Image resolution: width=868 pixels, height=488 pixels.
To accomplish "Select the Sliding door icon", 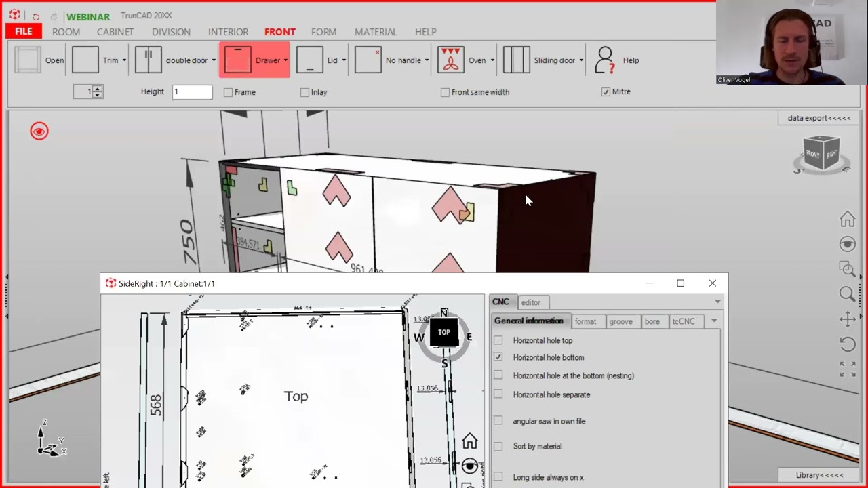I will click(x=516, y=60).
